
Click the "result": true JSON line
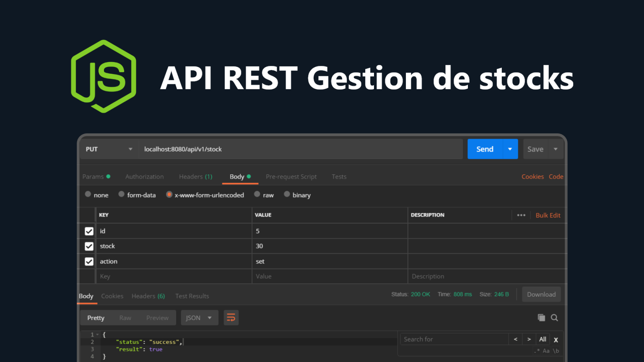click(139, 349)
